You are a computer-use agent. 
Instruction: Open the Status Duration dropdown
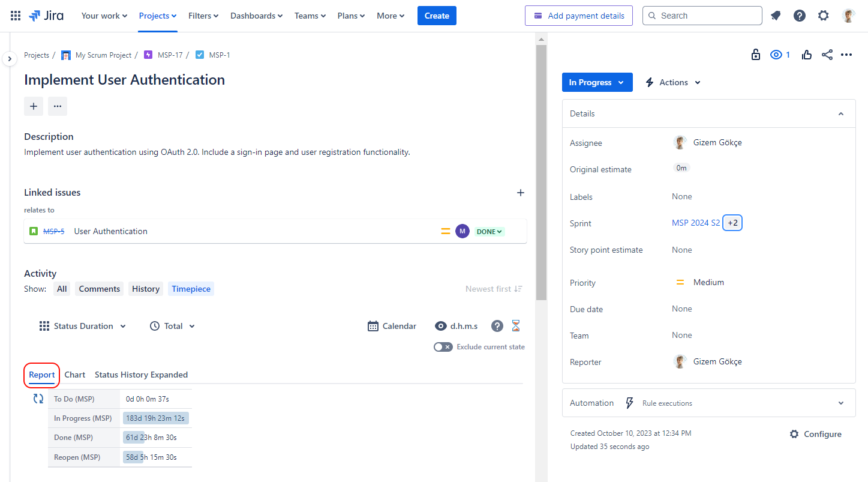click(x=83, y=326)
